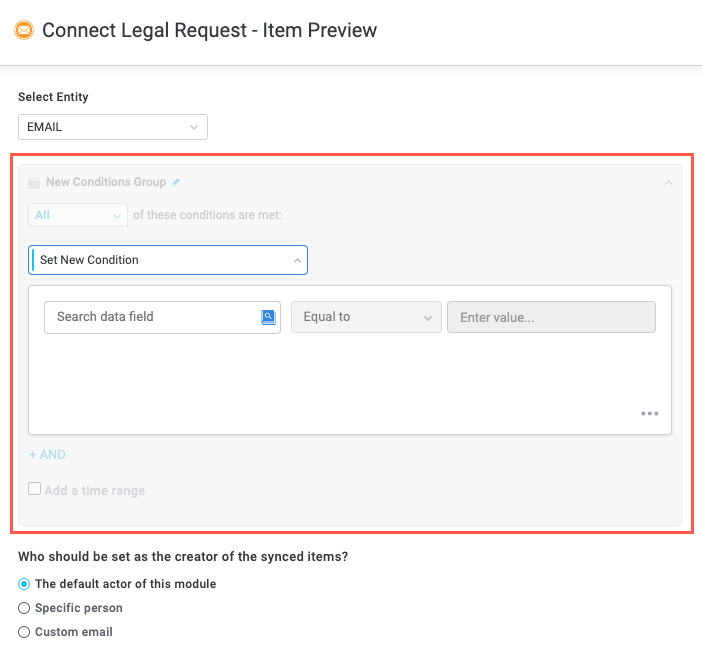Image resolution: width=702 pixels, height=669 pixels.
Task: Enable the Add a time range checkbox
Action: click(35, 490)
